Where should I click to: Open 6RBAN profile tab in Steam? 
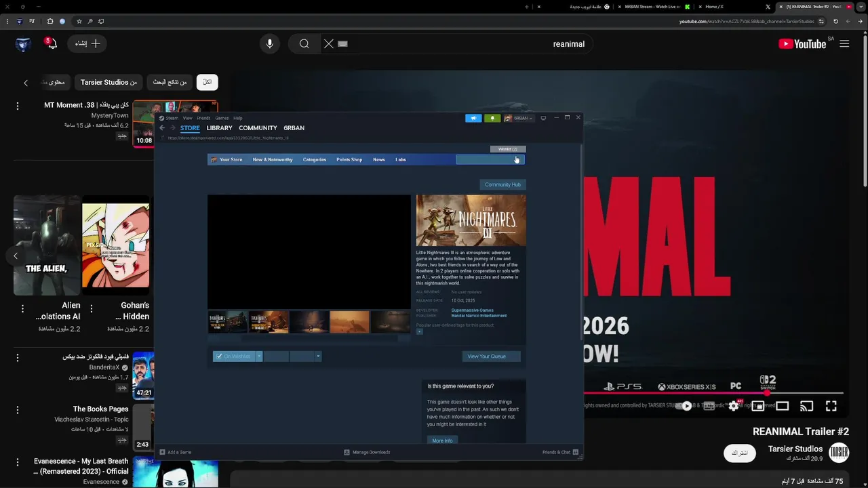[x=294, y=128]
